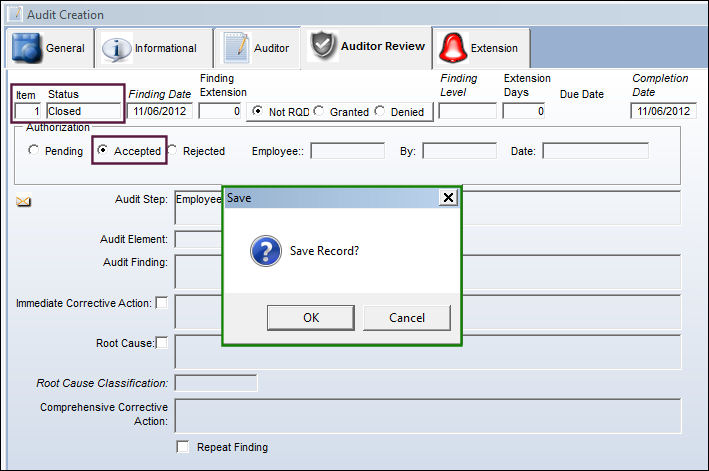The height and width of the screenshot is (471, 709).
Task: Select the Auditor Review tab
Action: pyautogui.click(x=367, y=47)
